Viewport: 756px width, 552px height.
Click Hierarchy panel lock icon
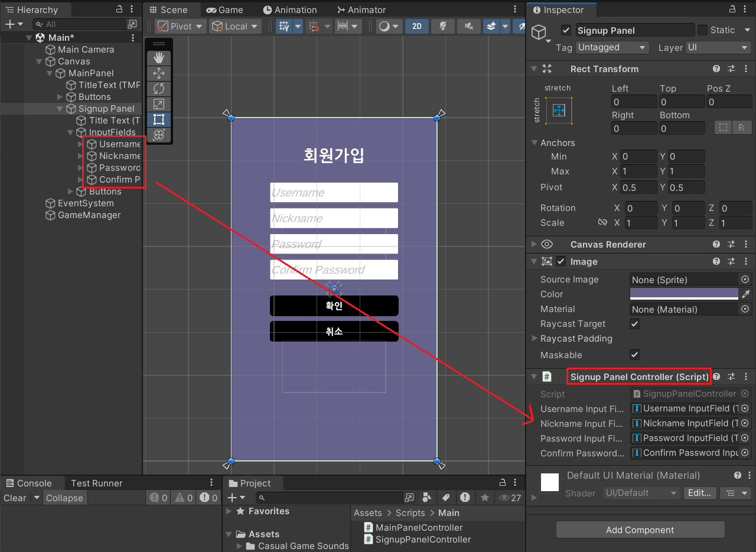119,9
